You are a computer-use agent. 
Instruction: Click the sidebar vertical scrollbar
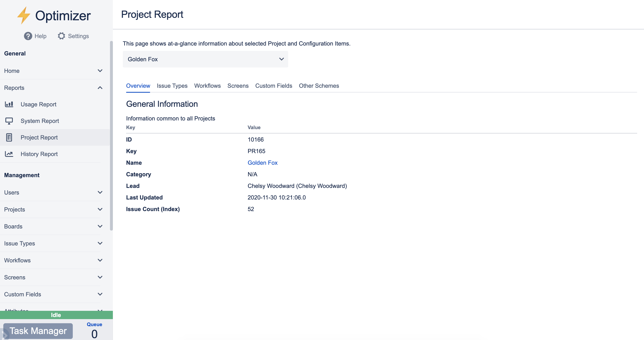click(x=111, y=135)
